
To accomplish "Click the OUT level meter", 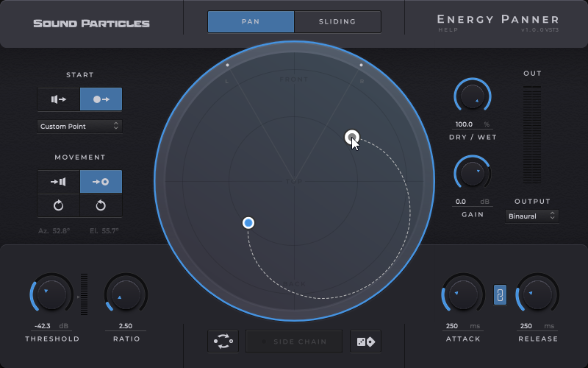I will [532, 135].
